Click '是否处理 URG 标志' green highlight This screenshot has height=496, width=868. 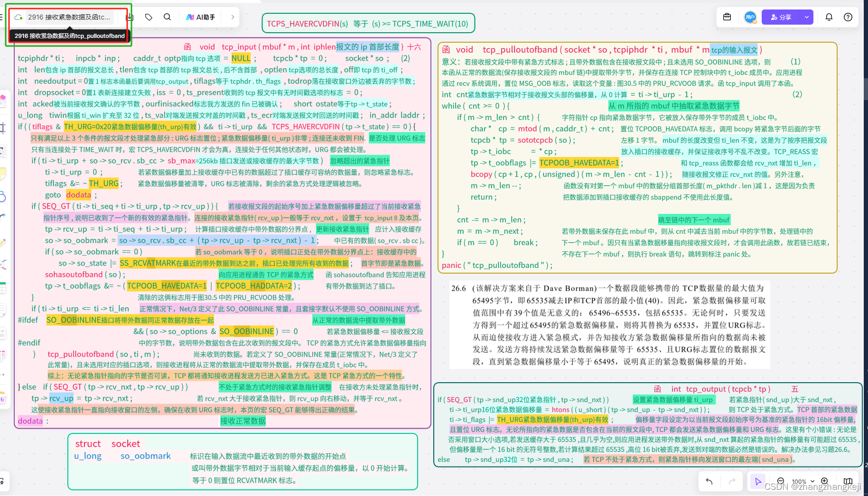pos(397,138)
